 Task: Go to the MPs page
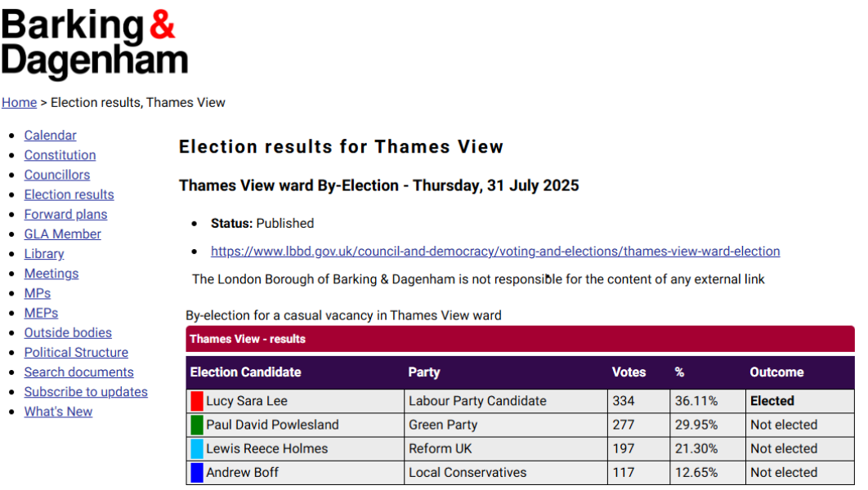37,292
